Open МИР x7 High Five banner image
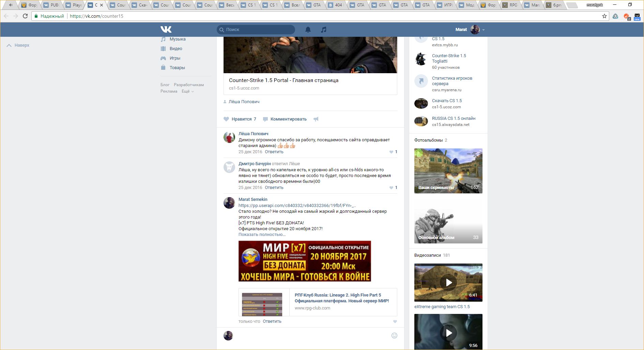 click(305, 261)
